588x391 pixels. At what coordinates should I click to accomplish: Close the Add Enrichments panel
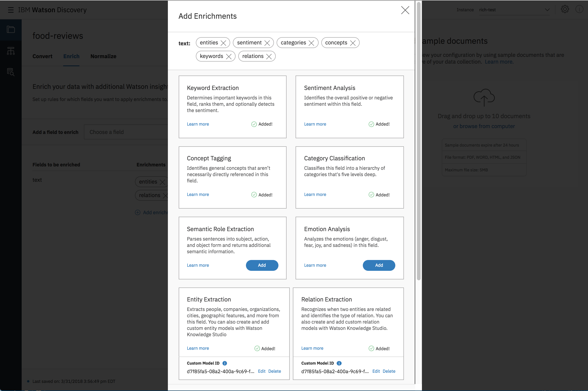tap(405, 10)
